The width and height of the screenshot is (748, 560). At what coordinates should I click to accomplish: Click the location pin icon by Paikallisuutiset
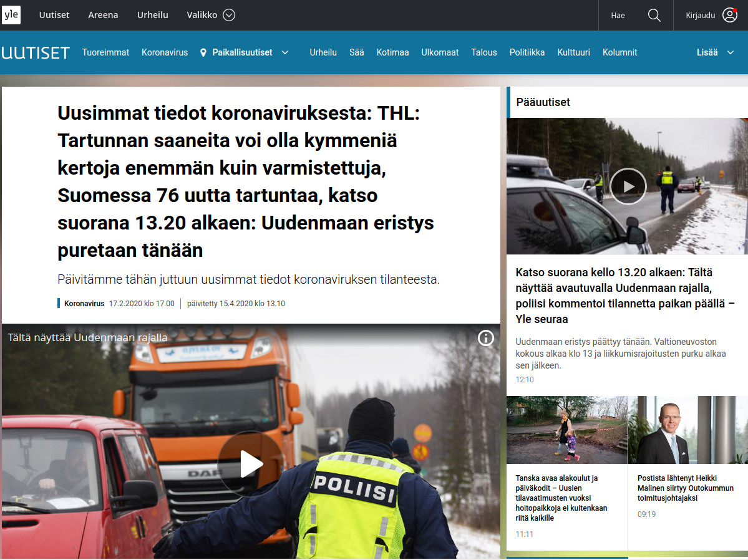[x=203, y=53]
